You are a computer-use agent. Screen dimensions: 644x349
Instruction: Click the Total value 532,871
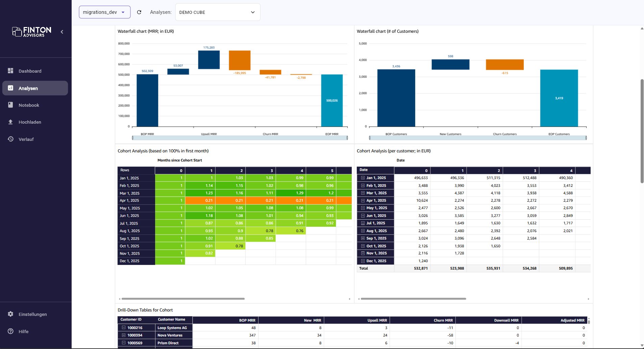(x=421, y=268)
